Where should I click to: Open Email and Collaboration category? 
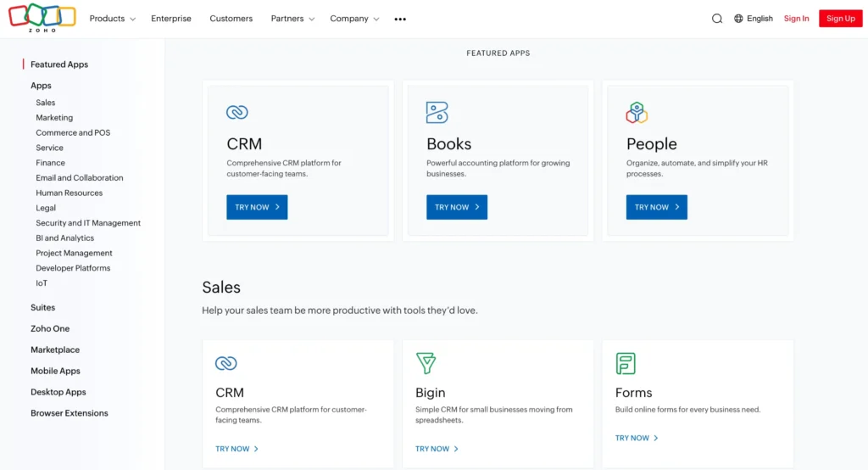pyautogui.click(x=79, y=177)
